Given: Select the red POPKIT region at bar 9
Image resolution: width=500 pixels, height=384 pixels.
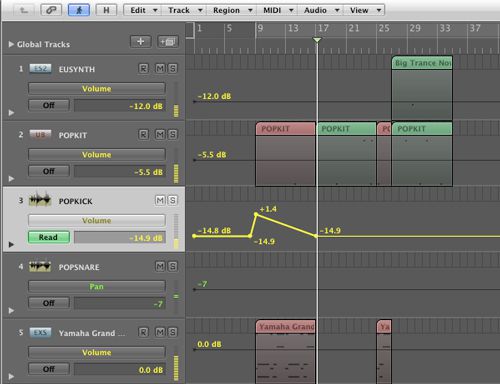Looking at the screenshot, I should click(x=285, y=154).
